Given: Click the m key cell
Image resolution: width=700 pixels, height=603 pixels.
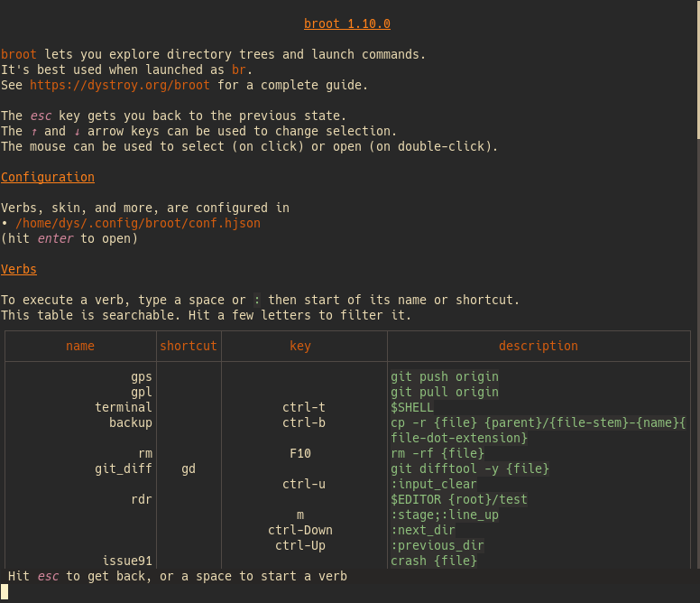Looking at the screenshot, I should 300,515.
